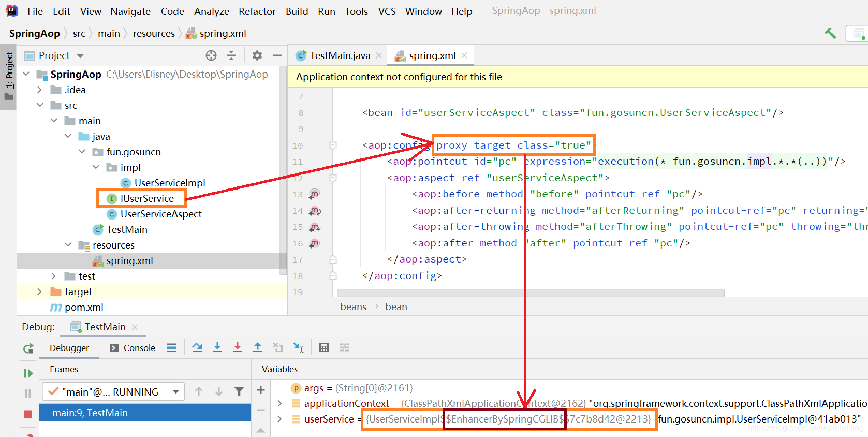Image resolution: width=868 pixels, height=437 pixels.
Task: Click the Step Into blue arrow icon
Action: [217, 347]
